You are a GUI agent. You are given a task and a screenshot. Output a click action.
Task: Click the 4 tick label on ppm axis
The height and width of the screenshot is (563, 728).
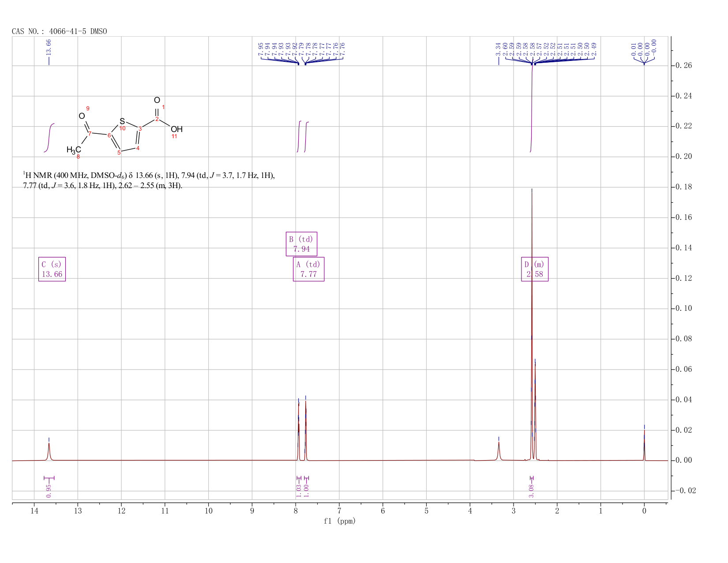click(x=470, y=511)
